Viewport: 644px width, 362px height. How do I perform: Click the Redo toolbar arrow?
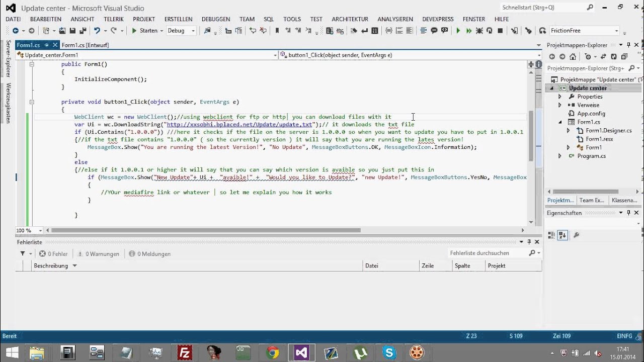coord(114,31)
